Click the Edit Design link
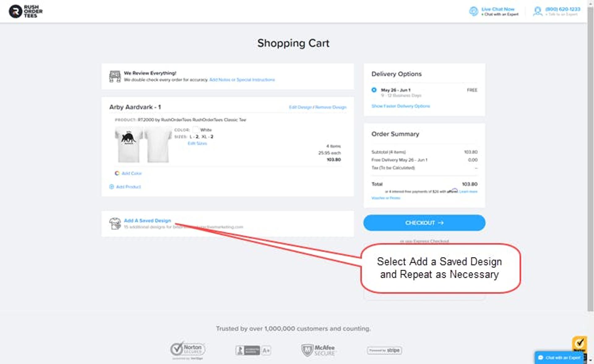Viewport: 594px width, 364px height. pos(300,107)
